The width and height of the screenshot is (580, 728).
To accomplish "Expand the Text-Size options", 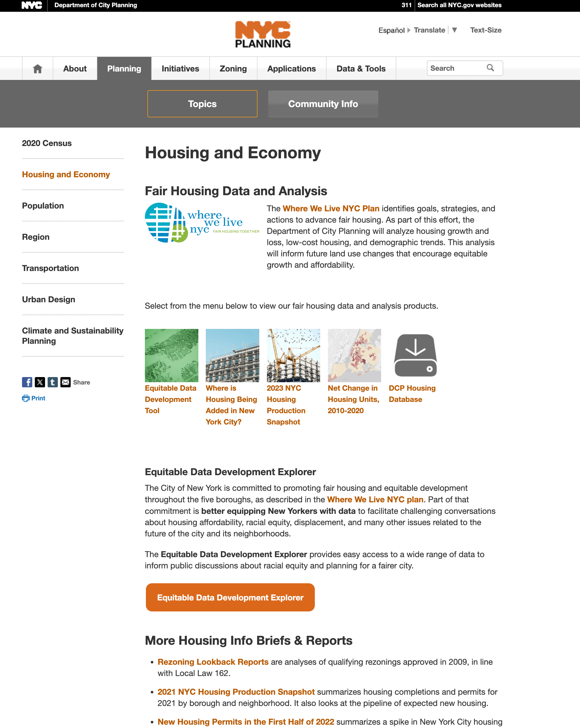I will click(485, 30).
